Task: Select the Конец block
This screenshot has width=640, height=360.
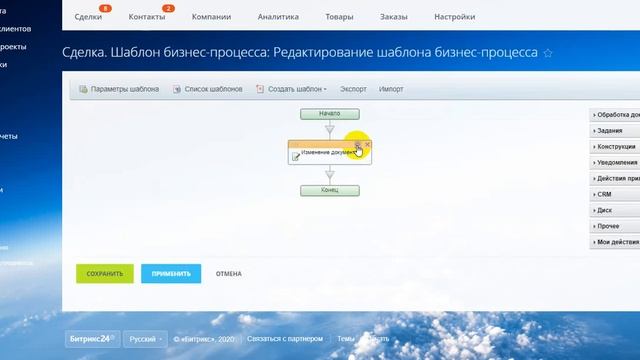Action: [x=330, y=191]
